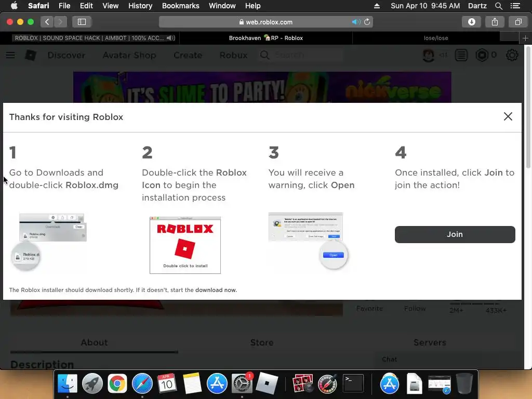Open the Discover link in Roblox nav

(66, 55)
